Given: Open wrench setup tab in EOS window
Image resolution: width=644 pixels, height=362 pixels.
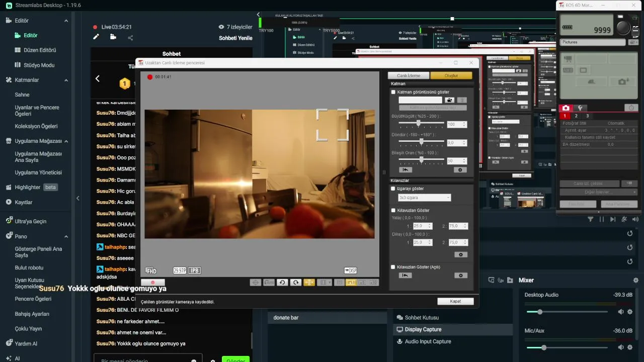Looking at the screenshot, I should pyautogui.click(x=580, y=108).
